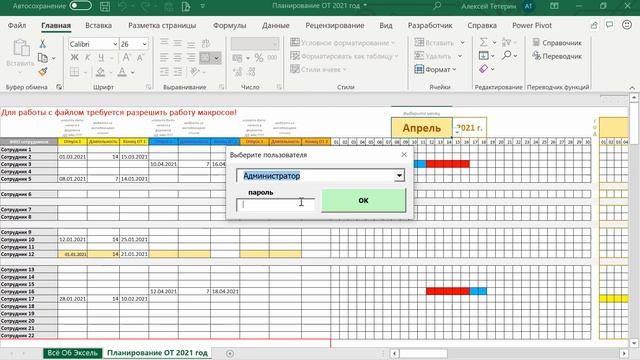Toggle bold Ж formatting
Screen dimensions: 640x360
[x=74, y=58]
